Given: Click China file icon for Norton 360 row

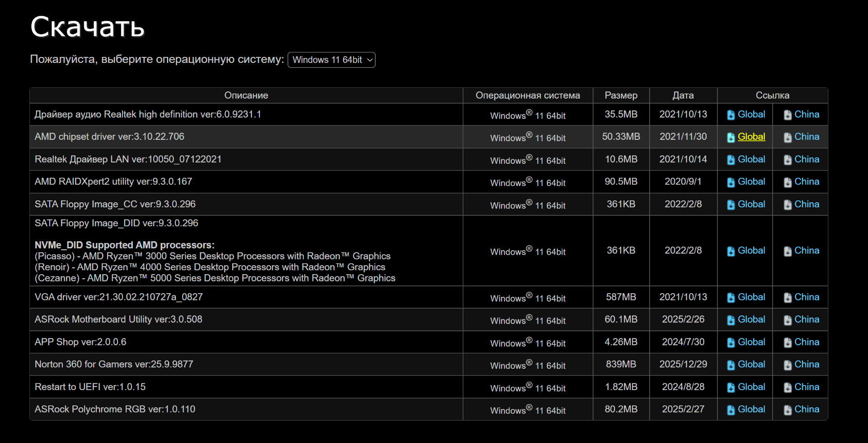Looking at the screenshot, I should [x=788, y=365].
